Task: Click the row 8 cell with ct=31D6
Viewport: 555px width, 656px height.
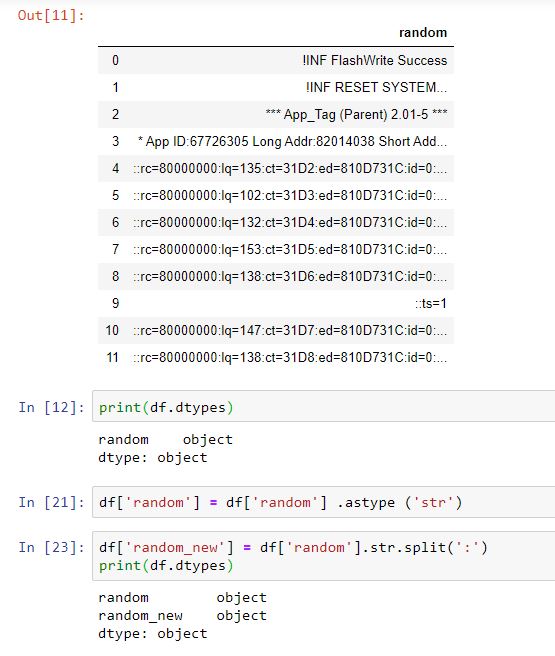Action: click(x=290, y=276)
